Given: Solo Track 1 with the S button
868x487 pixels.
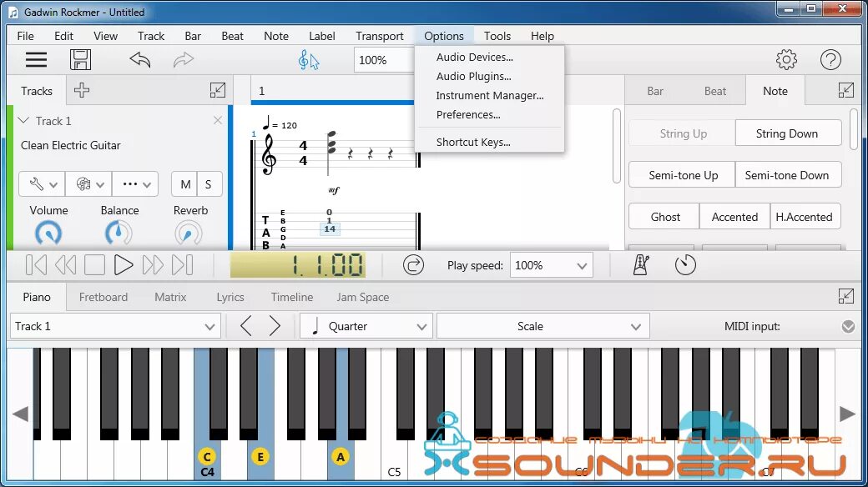Looking at the screenshot, I should coord(208,184).
